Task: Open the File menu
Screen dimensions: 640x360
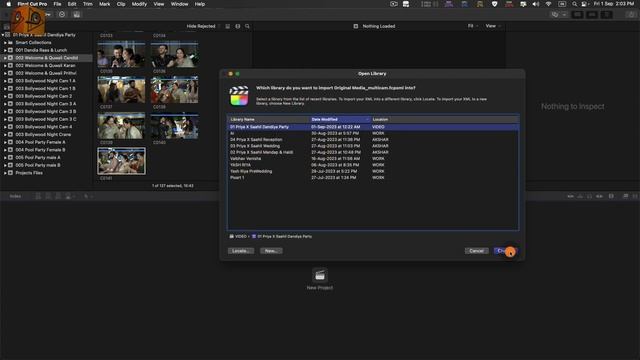Action: [x=57, y=4]
